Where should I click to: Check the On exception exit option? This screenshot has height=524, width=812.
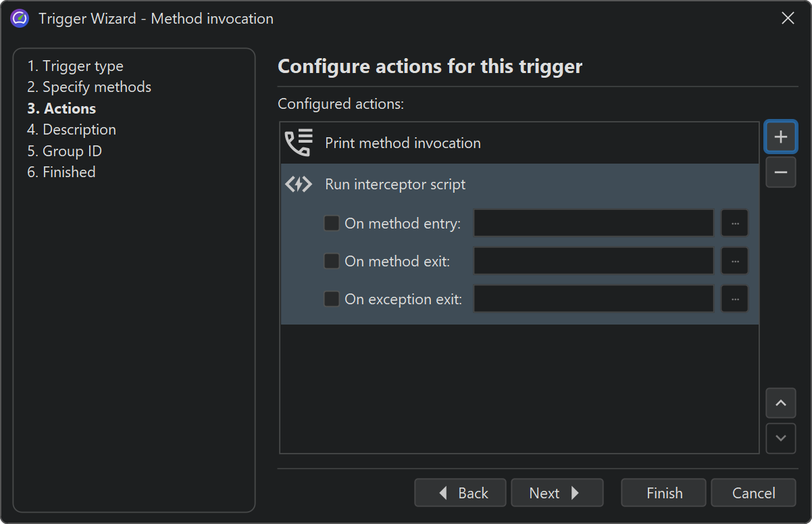click(x=332, y=299)
